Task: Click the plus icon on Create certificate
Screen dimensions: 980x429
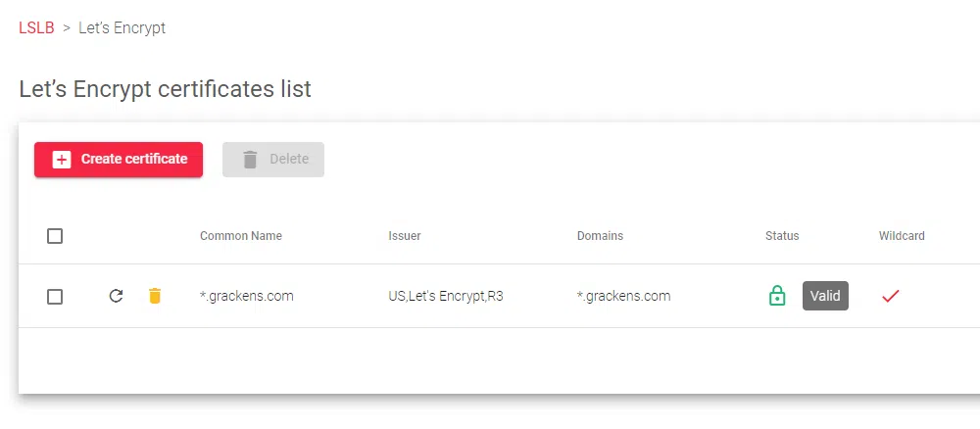Action: coord(62,160)
